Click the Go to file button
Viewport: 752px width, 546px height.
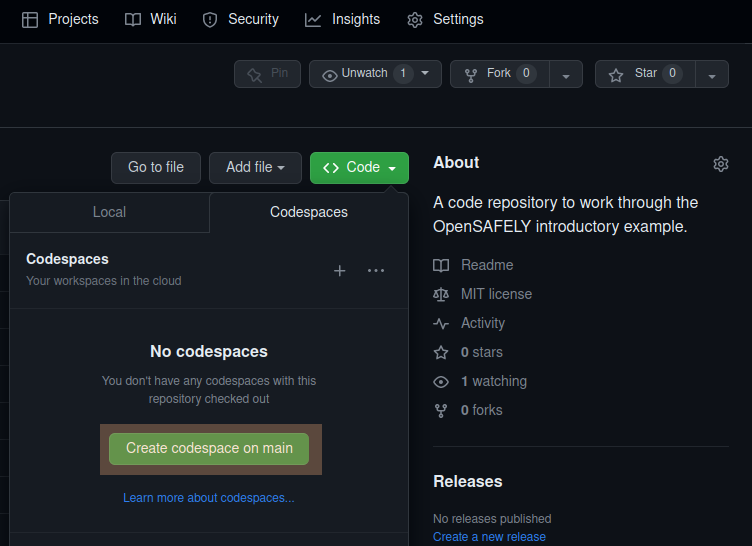point(156,167)
